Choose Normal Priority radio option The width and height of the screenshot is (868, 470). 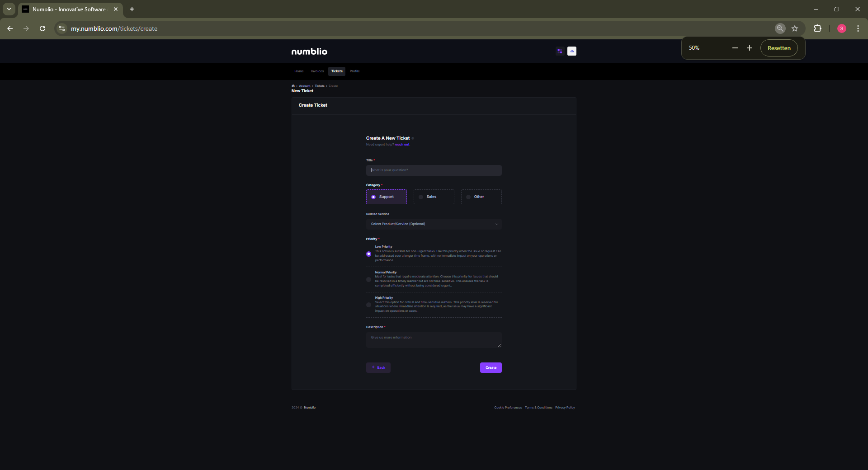(x=368, y=279)
